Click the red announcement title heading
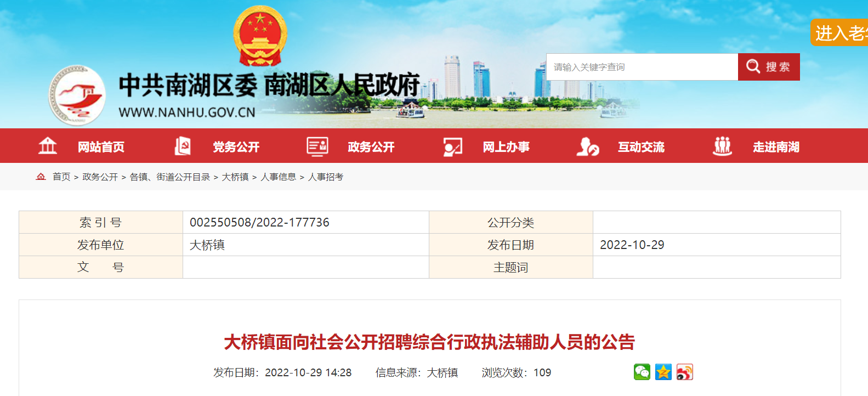 (x=429, y=342)
